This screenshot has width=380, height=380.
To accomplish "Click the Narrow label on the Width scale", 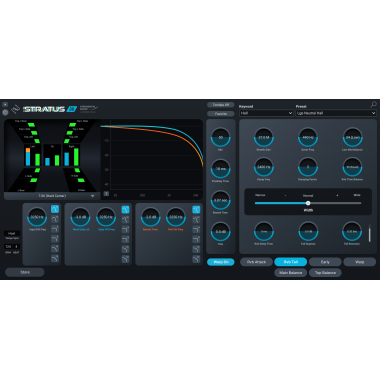I will click(260, 195).
